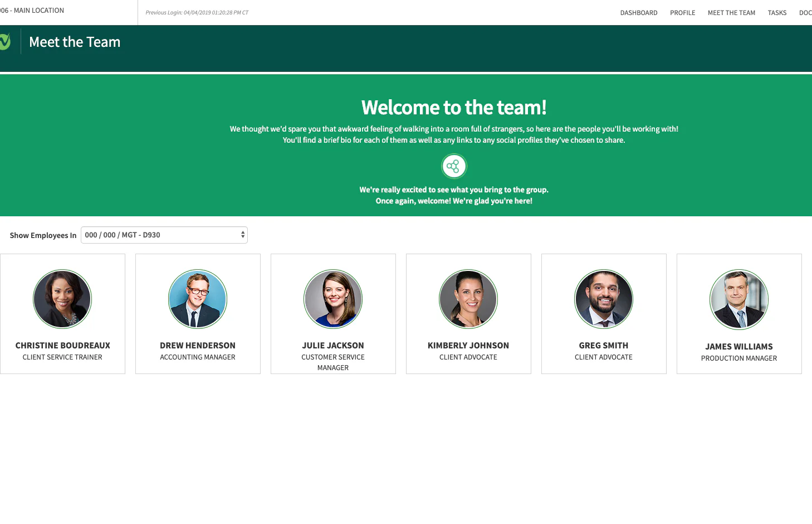
Task: Click Drew Henderson's profile photo
Action: pos(198,299)
